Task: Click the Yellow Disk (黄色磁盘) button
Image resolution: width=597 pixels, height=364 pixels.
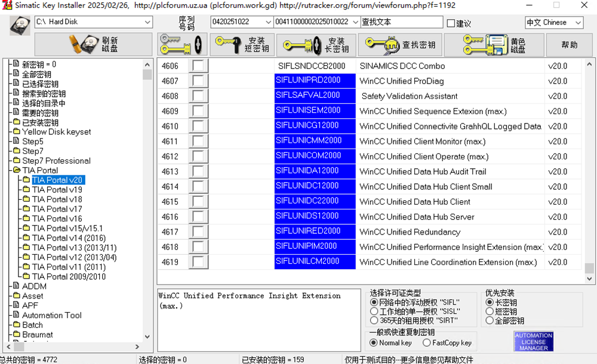Action: pos(494,45)
